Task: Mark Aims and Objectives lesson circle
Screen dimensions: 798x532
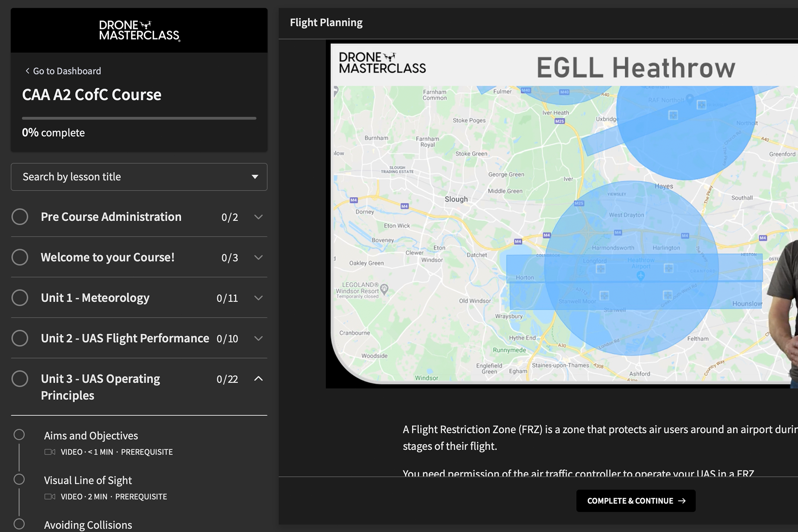Action: (x=19, y=435)
